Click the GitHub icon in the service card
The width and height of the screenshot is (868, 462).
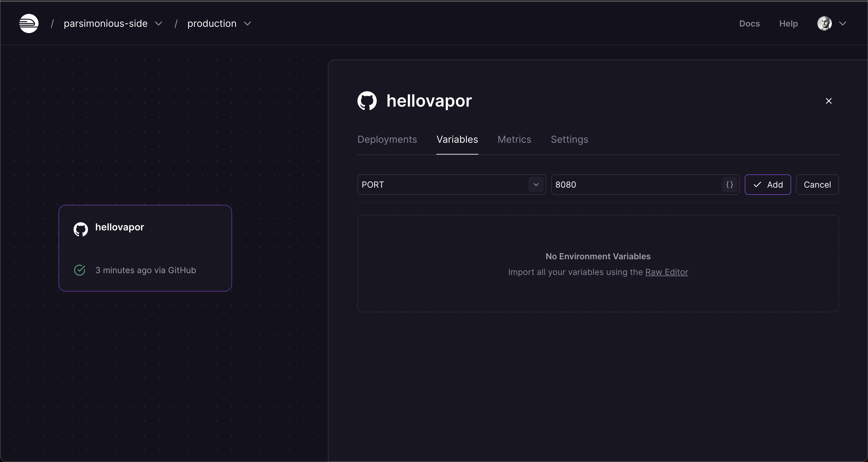(80, 229)
